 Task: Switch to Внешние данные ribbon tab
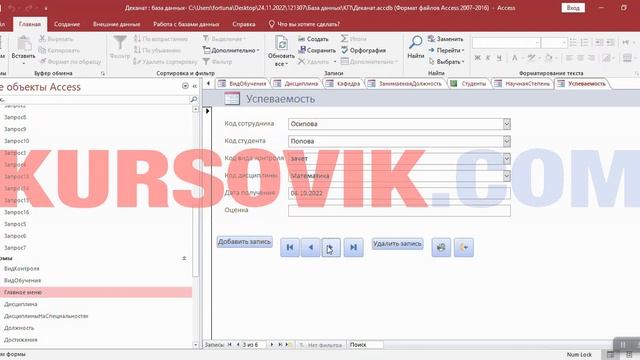pos(116,24)
